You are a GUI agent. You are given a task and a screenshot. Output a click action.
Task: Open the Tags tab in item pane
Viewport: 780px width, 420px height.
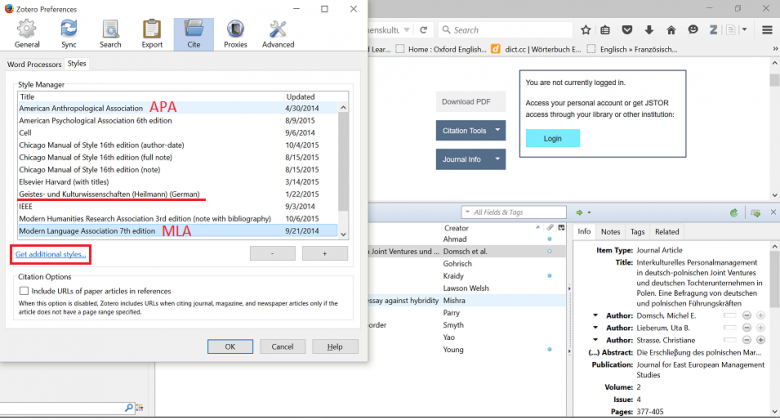click(637, 232)
